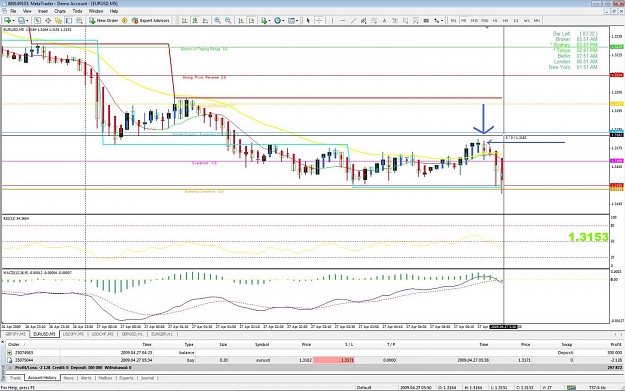
Task: Open the Charts menu
Action: [x=60, y=11]
